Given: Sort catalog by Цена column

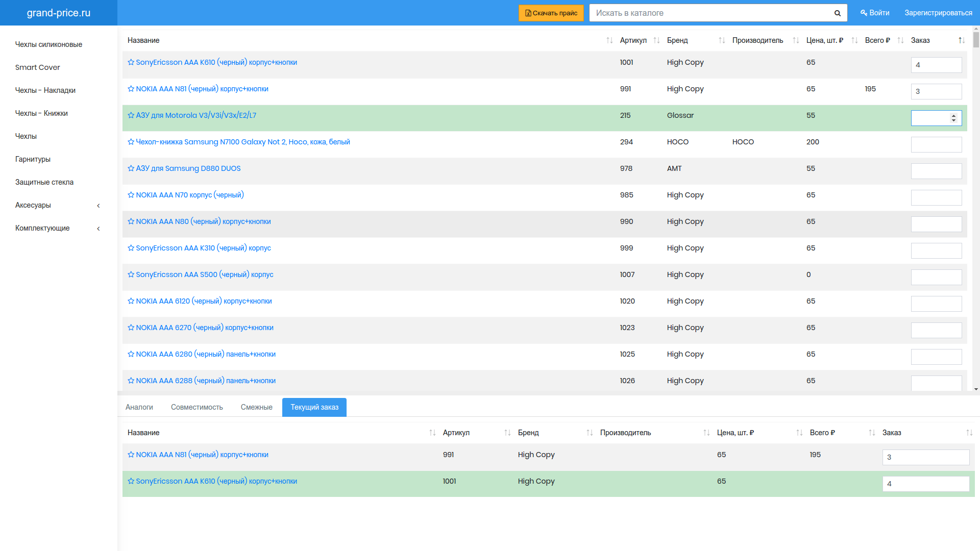Looking at the screenshot, I should (854, 40).
